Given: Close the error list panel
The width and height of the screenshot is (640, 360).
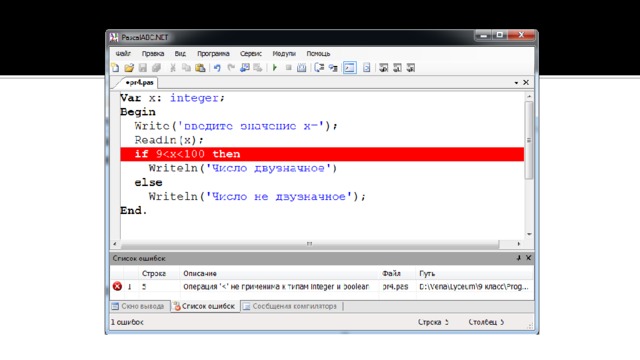Looking at the screenshot, I should pos(528,258).
